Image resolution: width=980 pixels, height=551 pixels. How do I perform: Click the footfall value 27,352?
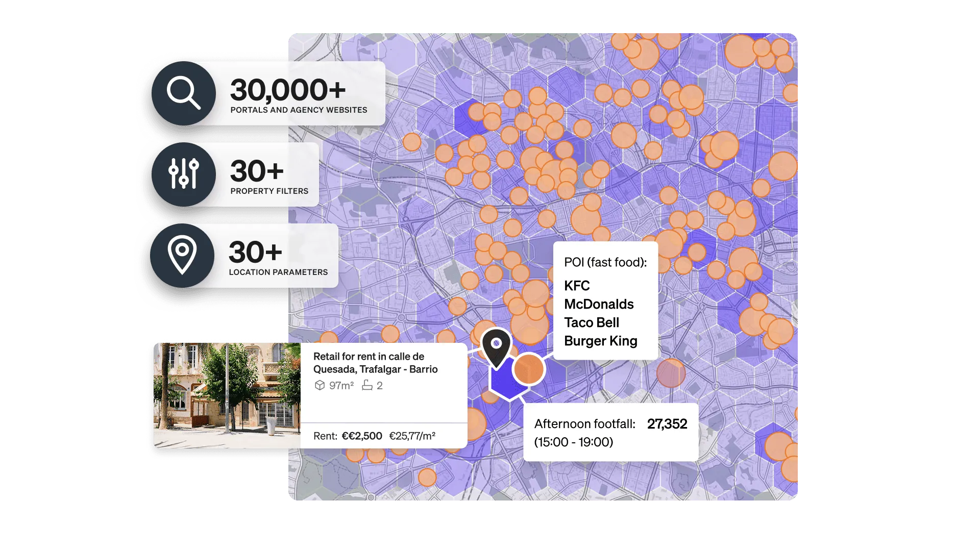point(667,424)
